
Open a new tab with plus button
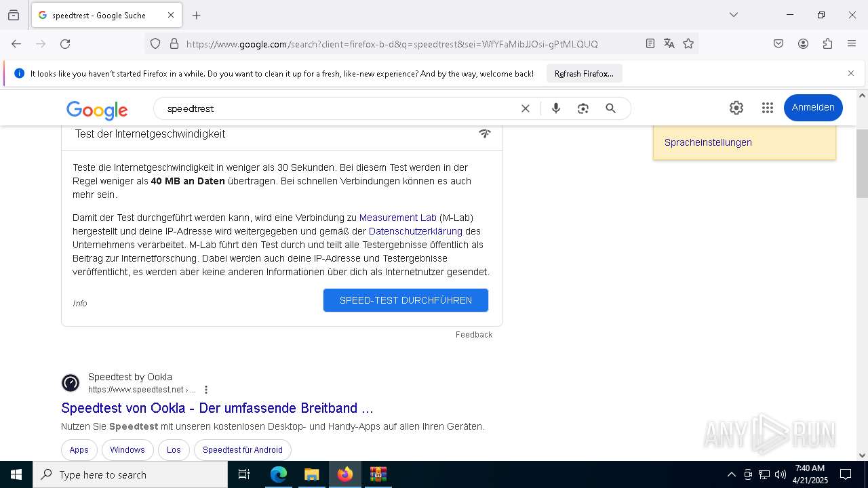click(x=197, y=15)
